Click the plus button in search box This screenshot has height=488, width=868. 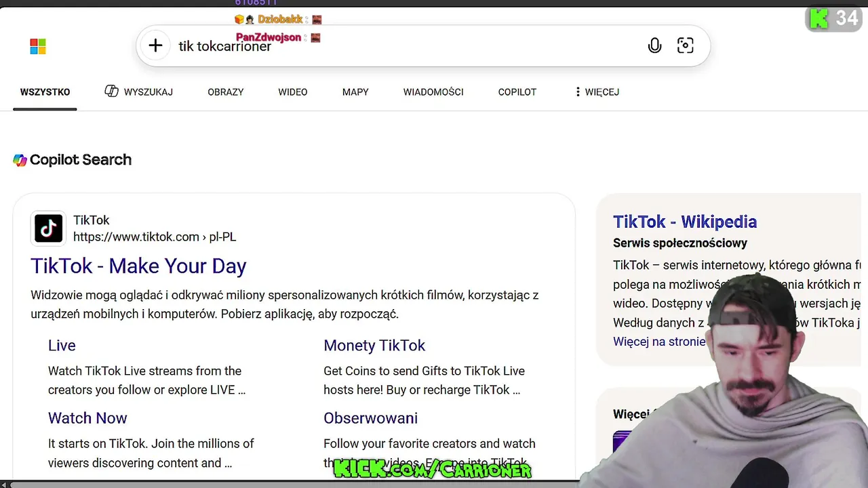(x=155, y=45)
